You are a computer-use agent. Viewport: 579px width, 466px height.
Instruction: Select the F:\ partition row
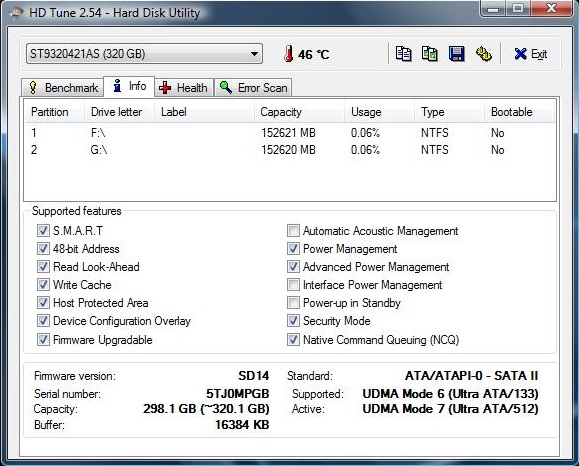[290, 133]
